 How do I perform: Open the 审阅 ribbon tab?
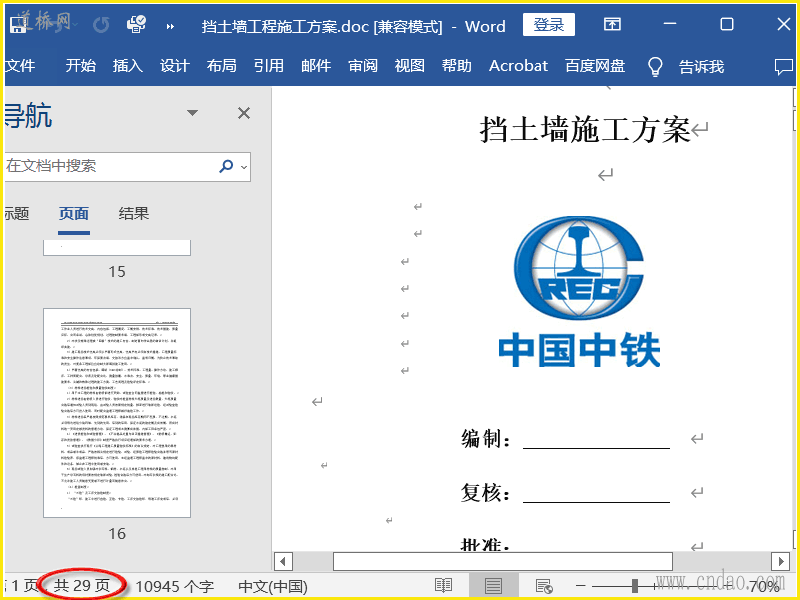[x=363, y=66]
